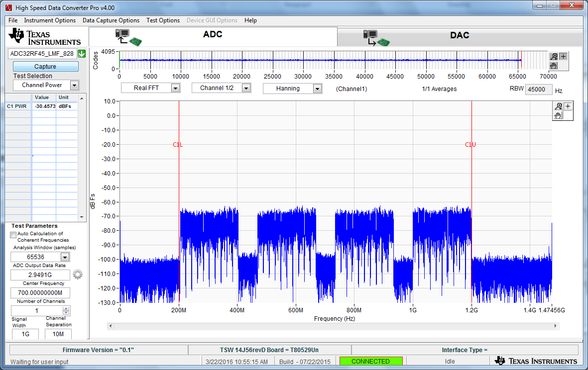Click results table scroll-down arrow
Image resolution: width=588 pixels, height=370 pixels.
point(82,217)
